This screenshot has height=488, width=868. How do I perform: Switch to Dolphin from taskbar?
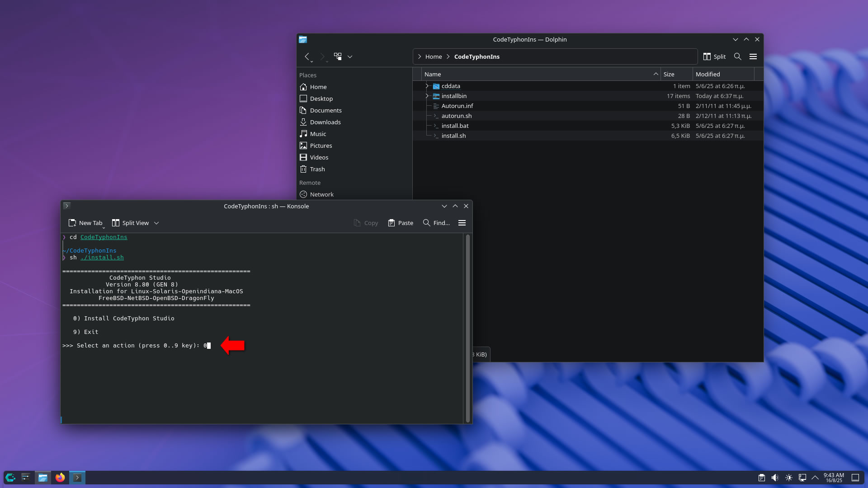pyautogui.click(x=43, y=478)
